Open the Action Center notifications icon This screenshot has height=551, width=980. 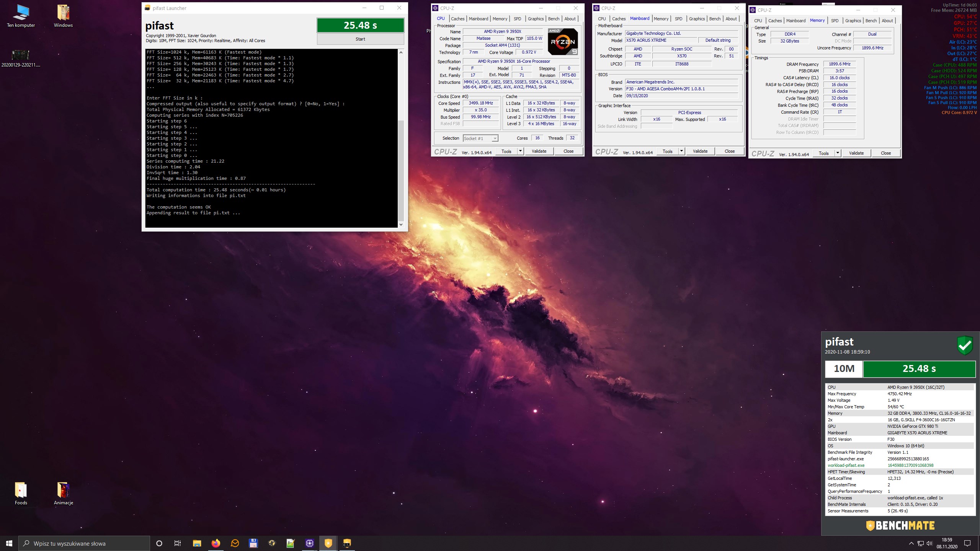967,543
